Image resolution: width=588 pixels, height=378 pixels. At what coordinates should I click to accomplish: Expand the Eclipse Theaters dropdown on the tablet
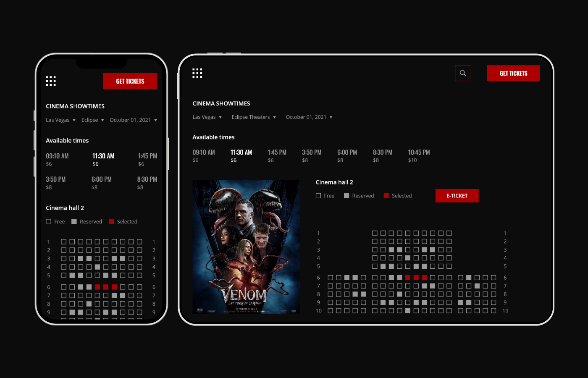[254, 117]
